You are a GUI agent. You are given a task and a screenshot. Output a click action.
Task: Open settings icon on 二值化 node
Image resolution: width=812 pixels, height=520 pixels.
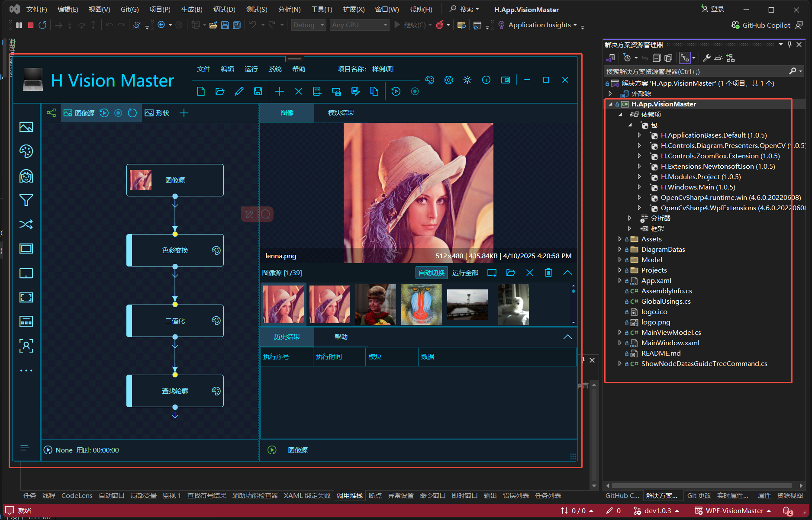pyautogui.click(x=216, y=321)
